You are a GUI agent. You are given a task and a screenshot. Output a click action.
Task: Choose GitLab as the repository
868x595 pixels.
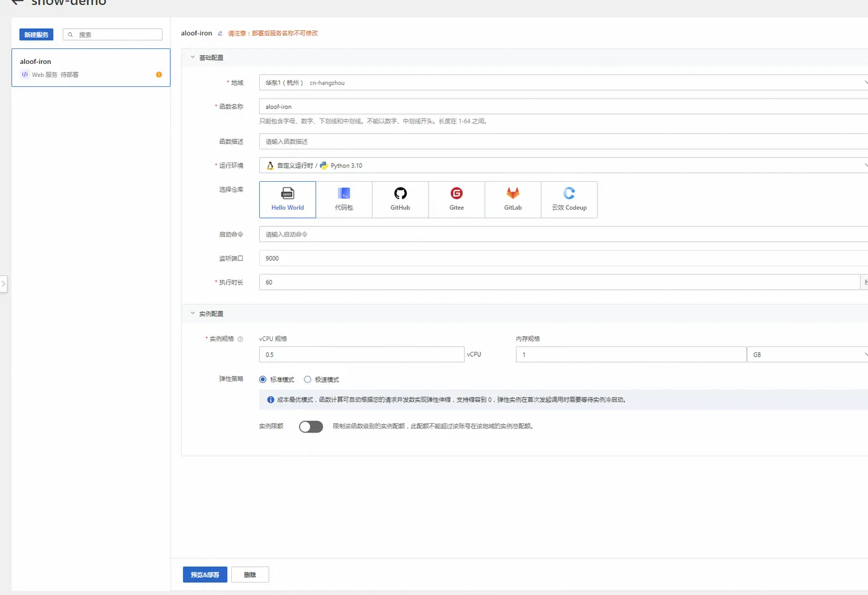click(513, 200)
